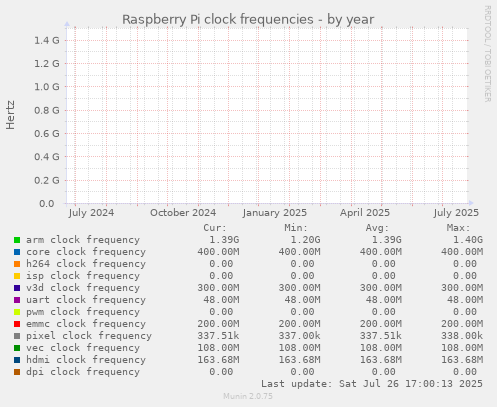Image resolution: width=497 pixels, height=407 pixels.
Task: Click the dpi clock frequency brown swatch
Action: point(17,372)
